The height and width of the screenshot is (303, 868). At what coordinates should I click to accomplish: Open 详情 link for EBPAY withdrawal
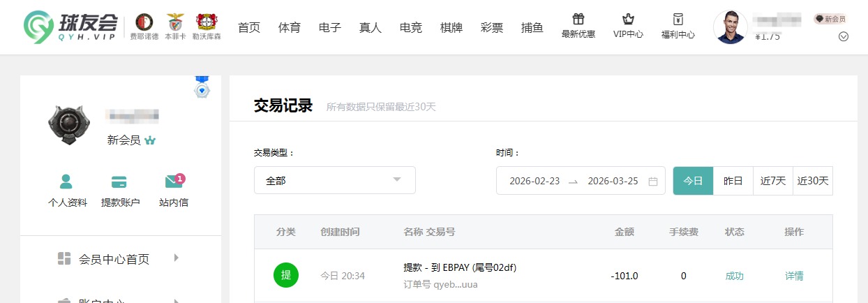[x=794, y=276]
